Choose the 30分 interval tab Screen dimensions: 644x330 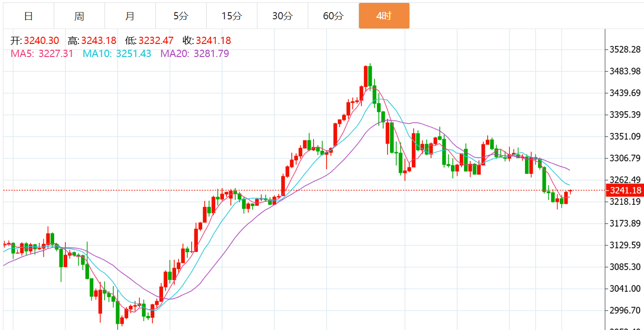[x=283, y=16]
